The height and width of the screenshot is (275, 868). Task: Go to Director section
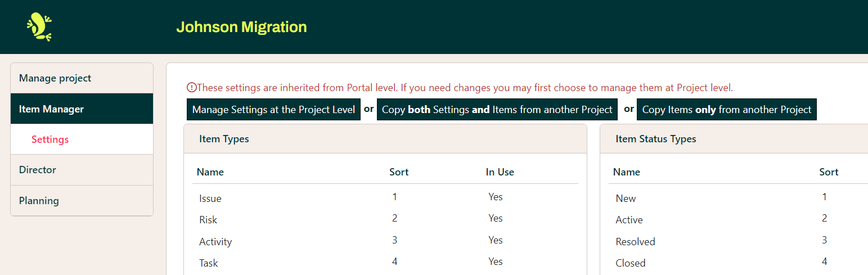click(x=38, y=170)
